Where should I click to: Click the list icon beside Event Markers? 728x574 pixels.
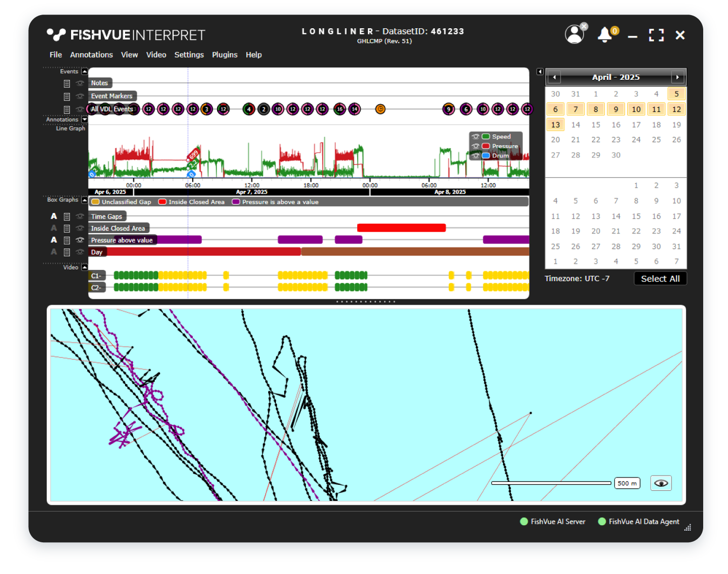(x=67, y=96)
